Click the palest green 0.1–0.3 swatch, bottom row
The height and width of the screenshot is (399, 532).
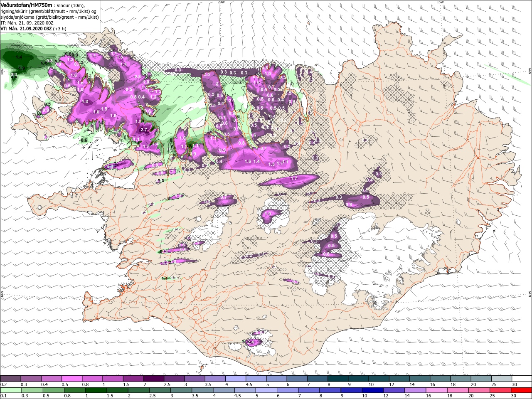[11, 390]
